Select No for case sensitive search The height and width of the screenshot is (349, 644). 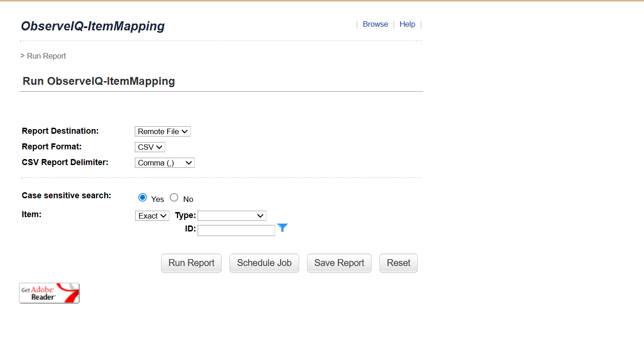click(x=174, y=198)
